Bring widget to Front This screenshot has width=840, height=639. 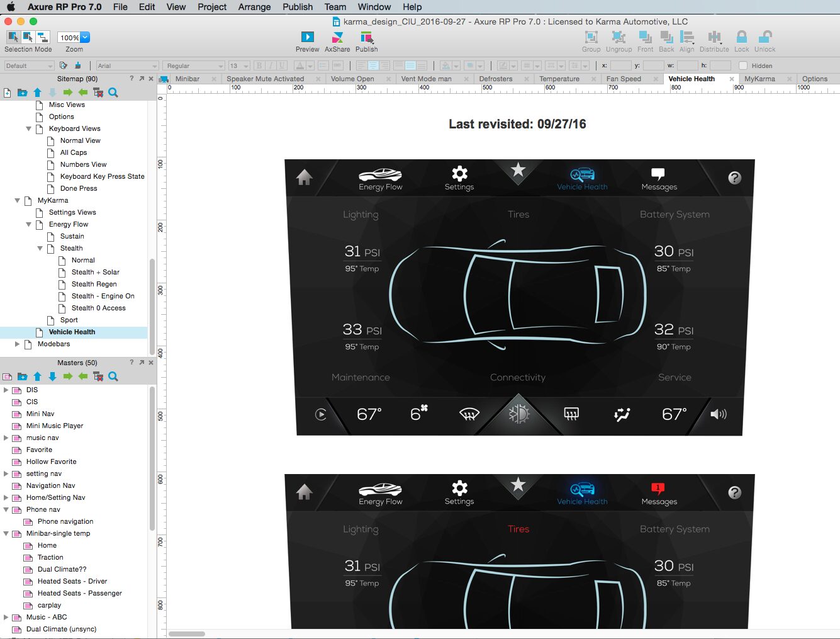(645, 37)
